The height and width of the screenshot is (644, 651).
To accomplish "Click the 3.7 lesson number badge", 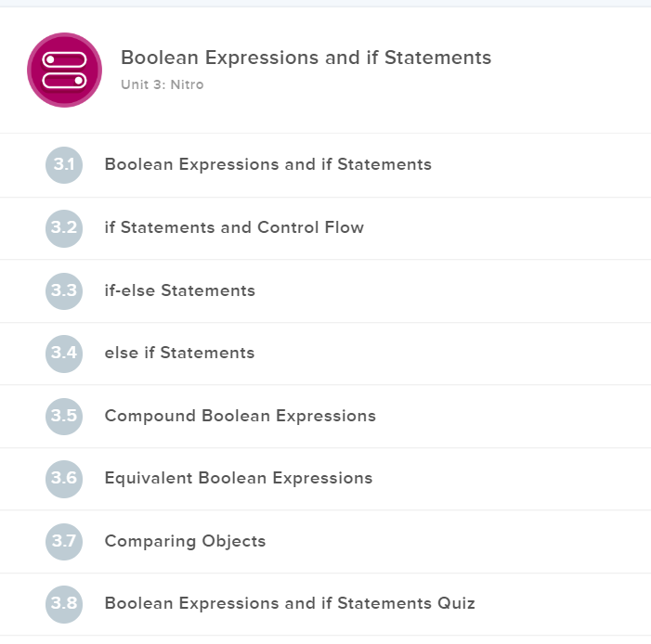I will [64, 541].
